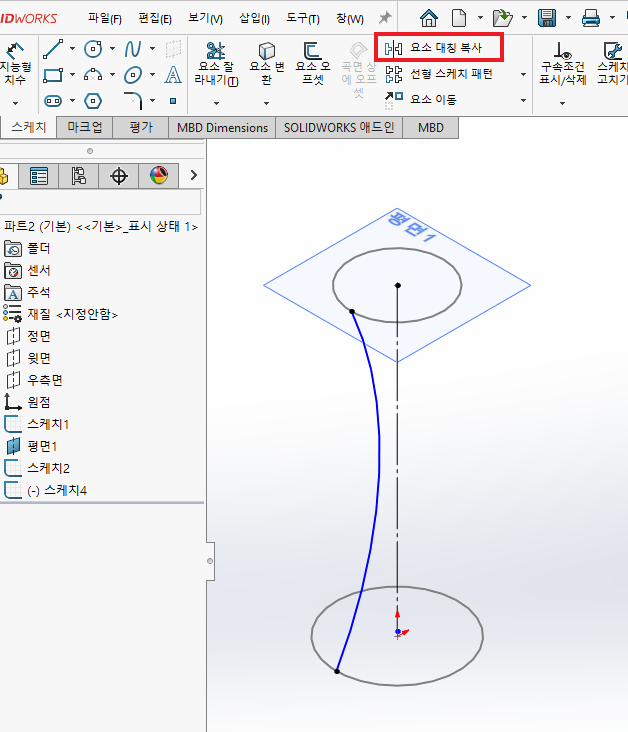Image resolution: width=628 pixels, height=732 pixels.
Task: Select the Line sketch tool
Action: 53,49
